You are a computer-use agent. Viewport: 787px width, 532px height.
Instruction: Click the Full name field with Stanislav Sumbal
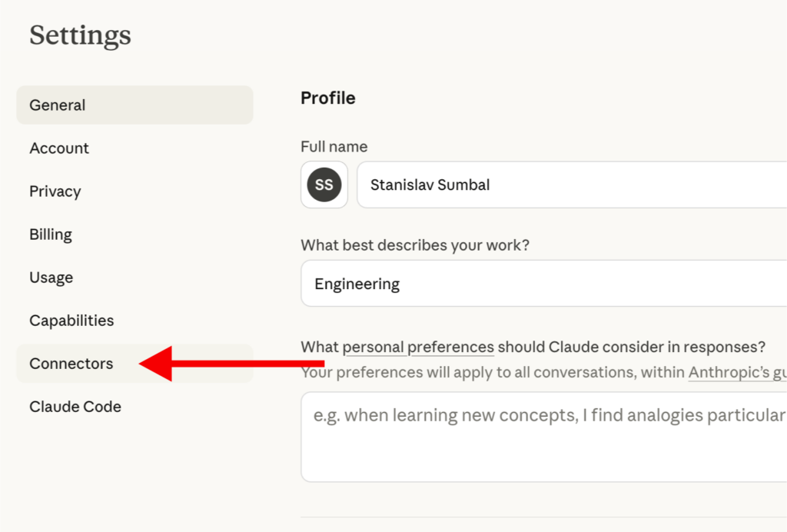572,185
